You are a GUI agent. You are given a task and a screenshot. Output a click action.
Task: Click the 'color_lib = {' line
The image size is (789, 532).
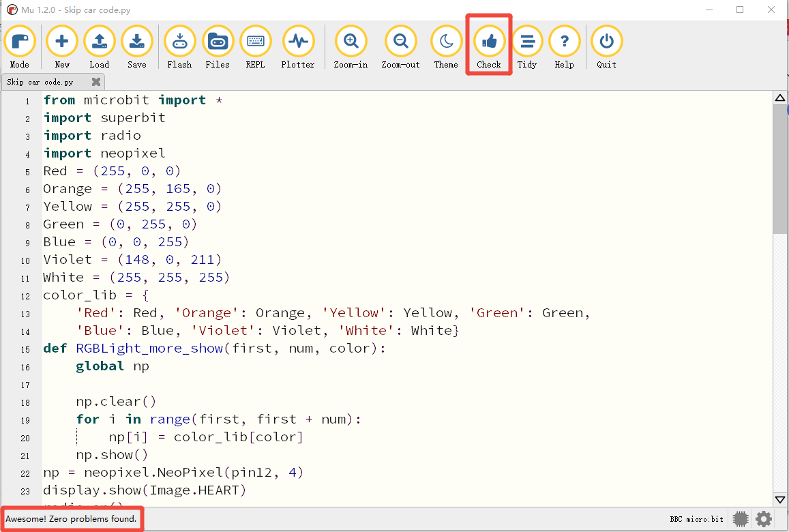(96, 295)
